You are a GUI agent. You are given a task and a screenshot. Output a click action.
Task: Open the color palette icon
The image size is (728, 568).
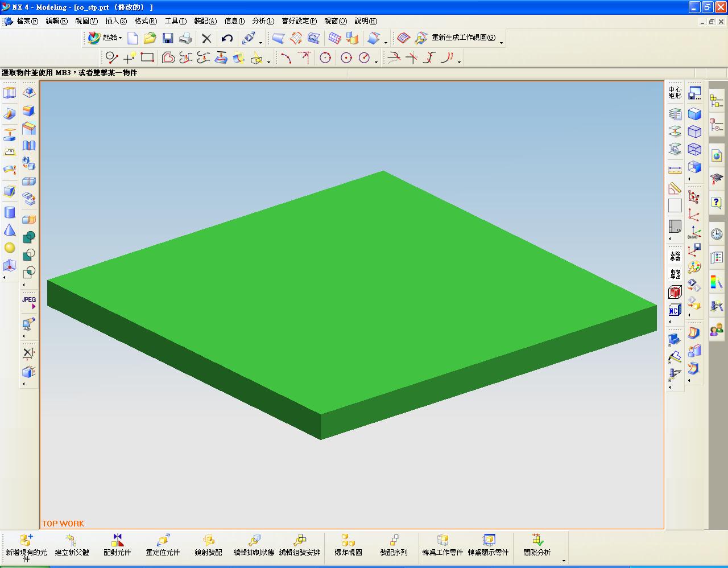[x=694, y=267]
